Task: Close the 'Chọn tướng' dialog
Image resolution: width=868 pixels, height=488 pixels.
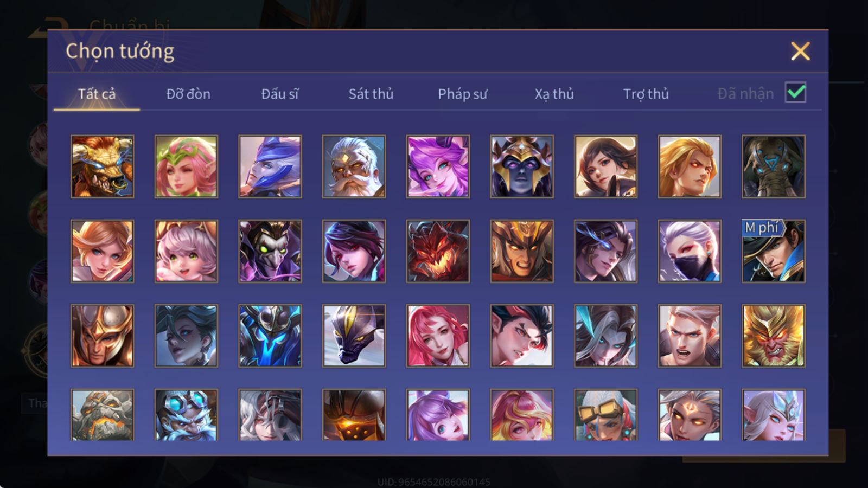Action: click(x=800, y=51)
